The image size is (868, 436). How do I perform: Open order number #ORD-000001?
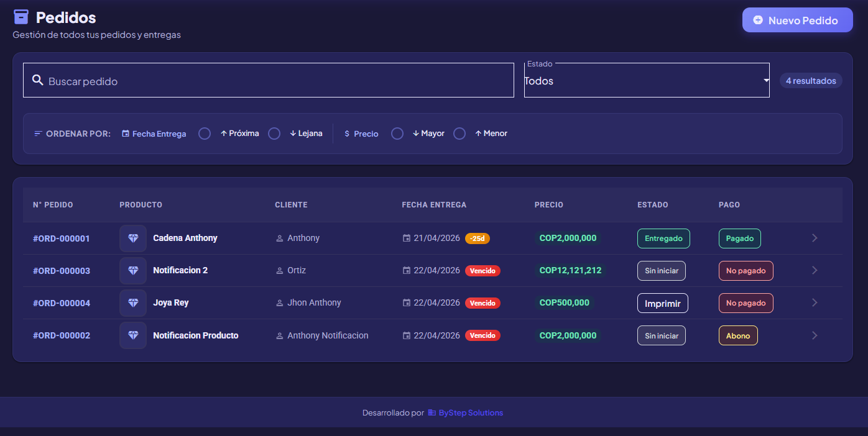pyautogui.click(x=62, y=238)
